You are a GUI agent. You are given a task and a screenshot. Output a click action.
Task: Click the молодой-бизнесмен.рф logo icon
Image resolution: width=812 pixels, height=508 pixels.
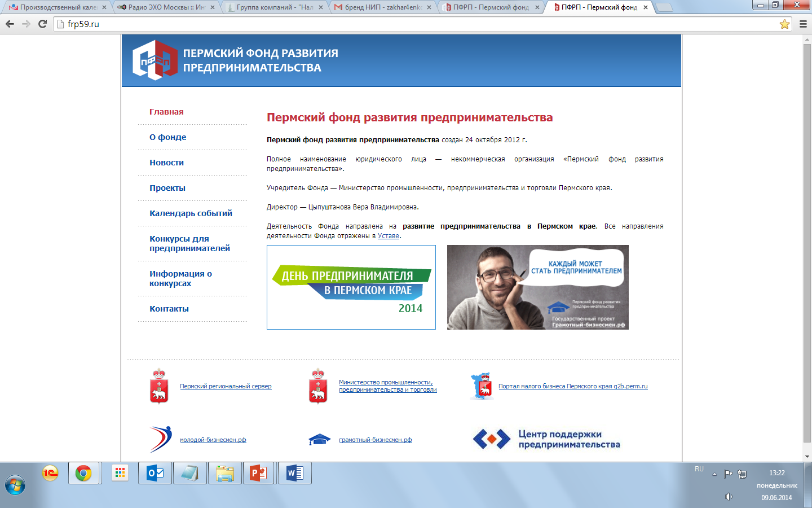pos(161,439)
